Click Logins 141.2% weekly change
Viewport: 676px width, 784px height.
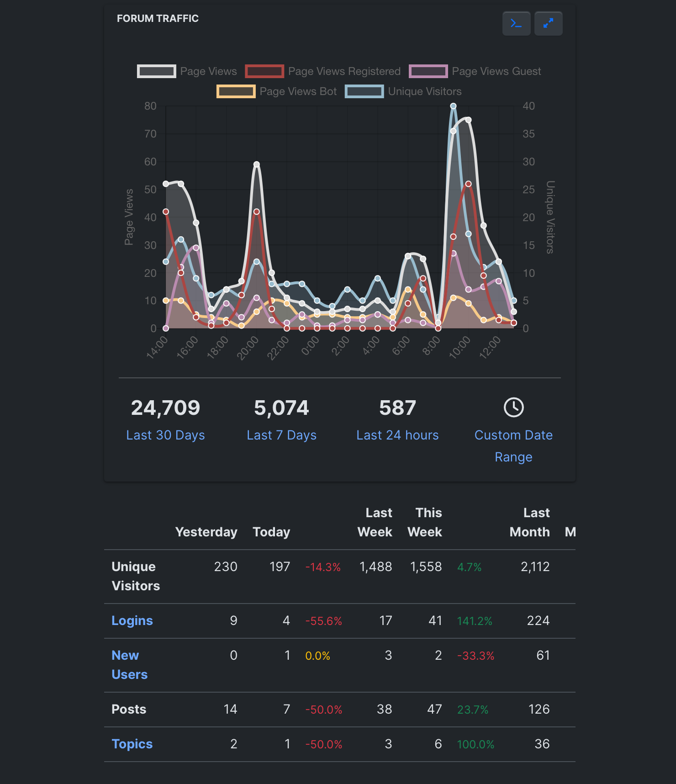[475, 621]
